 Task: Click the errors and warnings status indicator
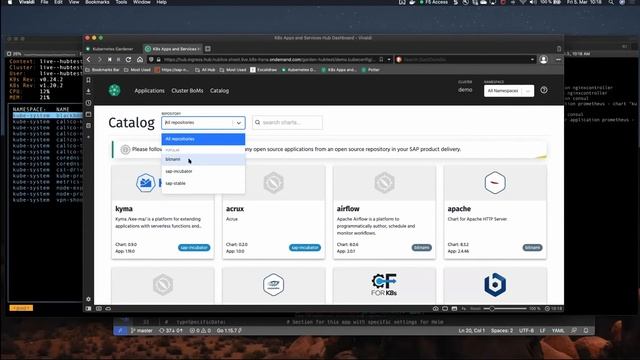(x=200, y=331)
